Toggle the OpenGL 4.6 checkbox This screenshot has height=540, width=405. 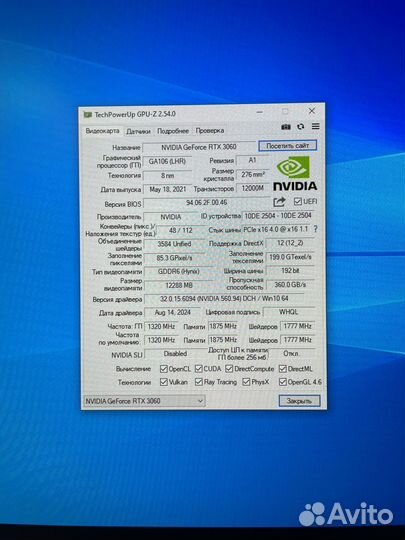point(283,382)
